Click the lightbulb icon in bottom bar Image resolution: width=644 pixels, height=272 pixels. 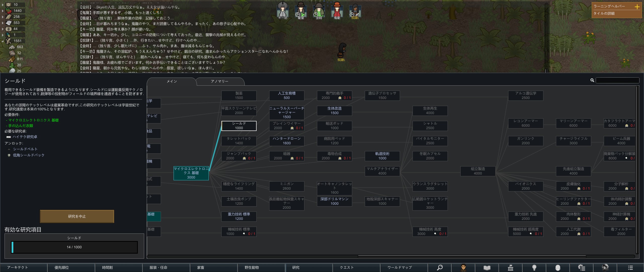[534, 267]
